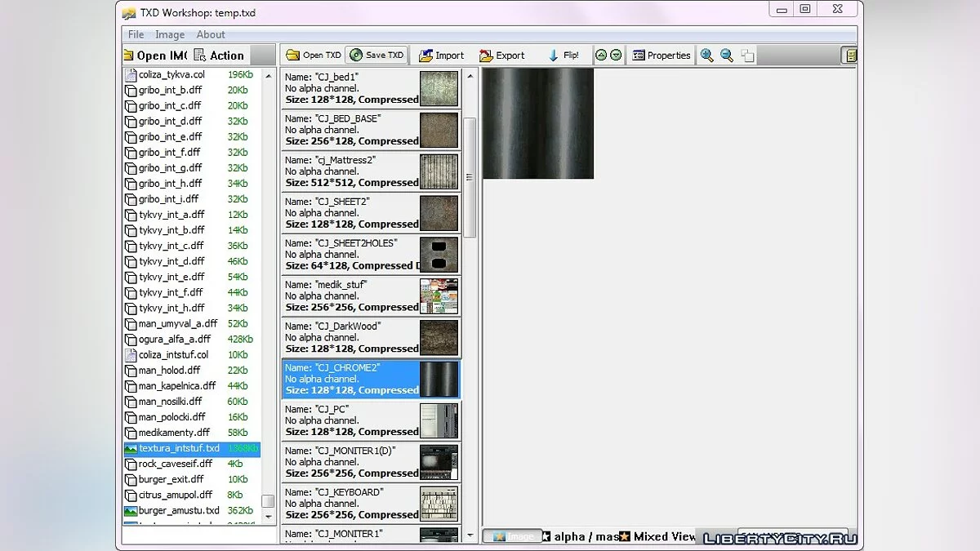Click the Open TXD toolbar button

pos(313,56)
